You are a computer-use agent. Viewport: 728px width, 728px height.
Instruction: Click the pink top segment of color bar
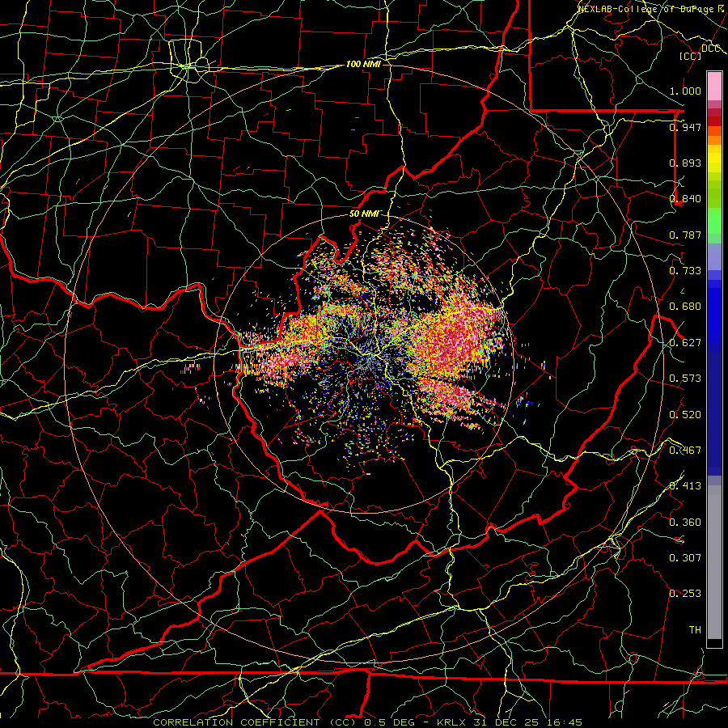point(714,87)
